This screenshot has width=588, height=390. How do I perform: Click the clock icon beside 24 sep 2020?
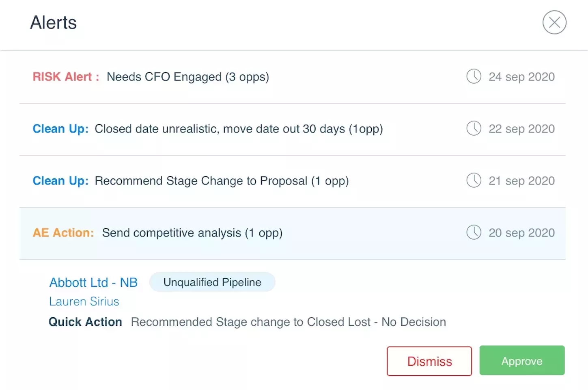tap(474, 76)
